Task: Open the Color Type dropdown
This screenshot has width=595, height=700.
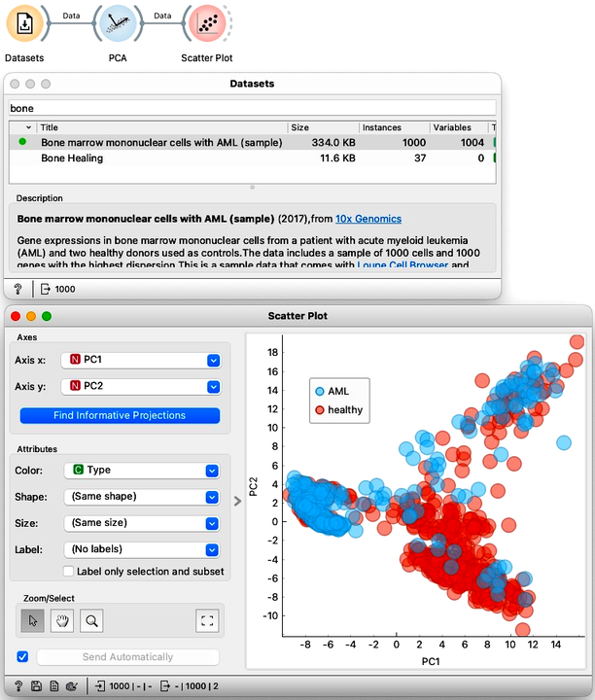Action: [142, 471]
